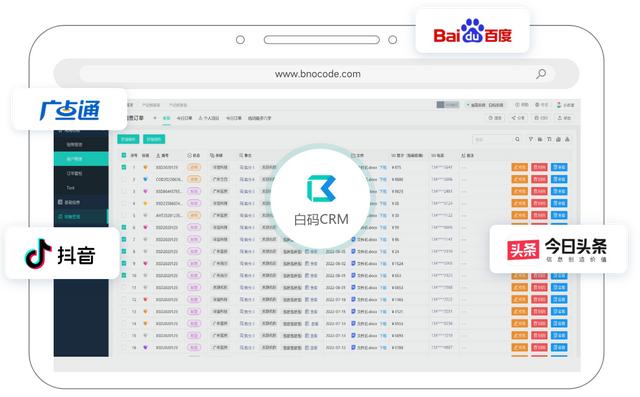Switch to the first green underlined view tab
Image resolution: width=640 pixels, height=397 pixels.
point(167,118)
